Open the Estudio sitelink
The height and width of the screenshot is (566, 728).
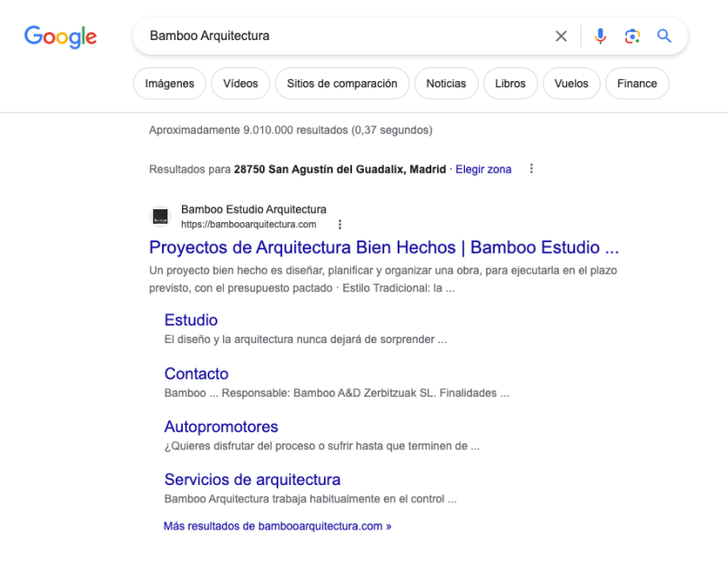point(191,320)
